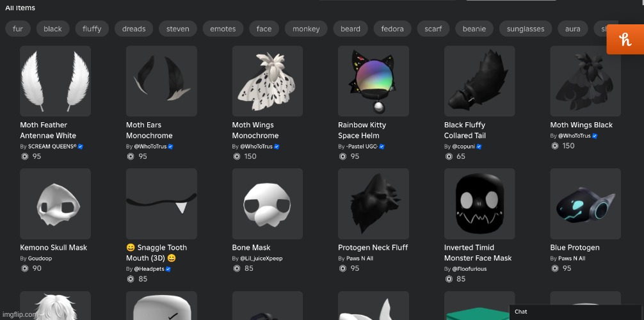Click the Inverted Timid Monster Face Mask title
Screen dimensions: 644x320
click(478, 253)
